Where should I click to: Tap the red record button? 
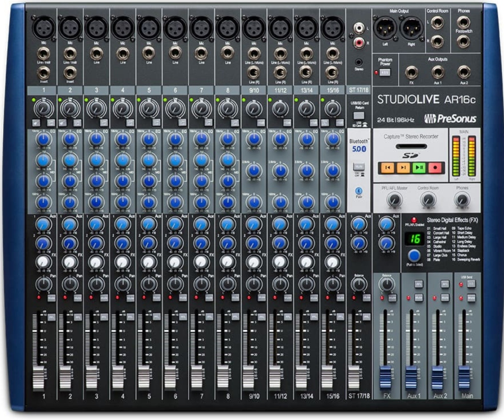click(x=435, y=167)
